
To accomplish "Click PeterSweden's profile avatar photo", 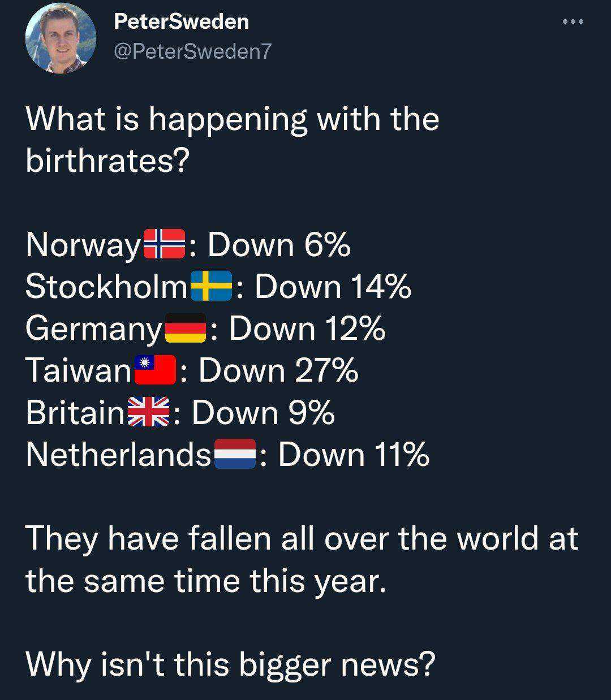I will (61, 38).
